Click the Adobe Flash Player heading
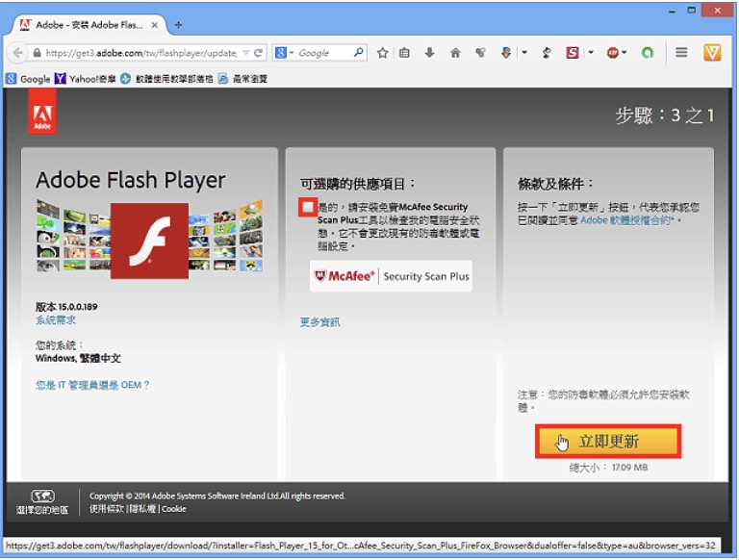The width and height of the screenshot is (739, 560). 131,180
